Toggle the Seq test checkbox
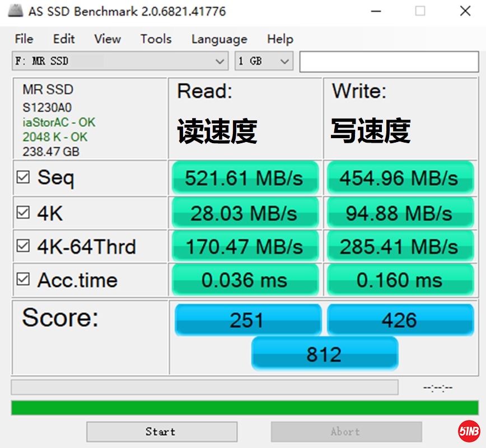The width and height of the screenshot is (486, 448). tap(23, 178)
